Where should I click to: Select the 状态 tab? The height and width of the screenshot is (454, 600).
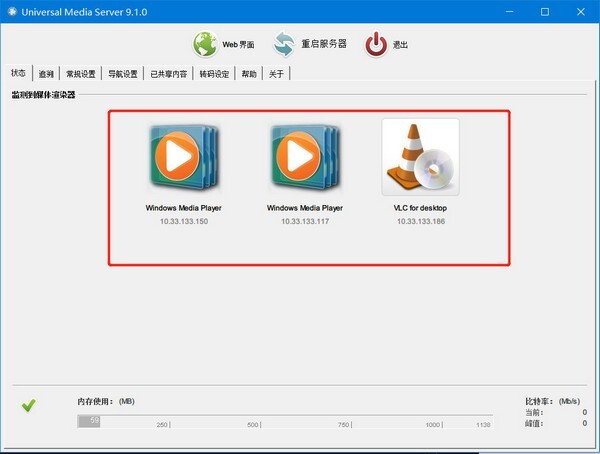pos(18,73)
